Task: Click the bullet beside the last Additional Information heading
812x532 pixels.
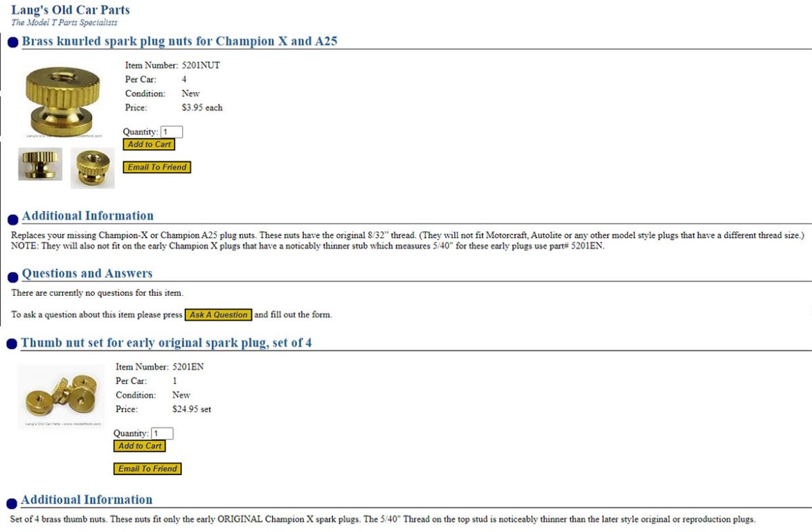Action: [x=12, y=504]
